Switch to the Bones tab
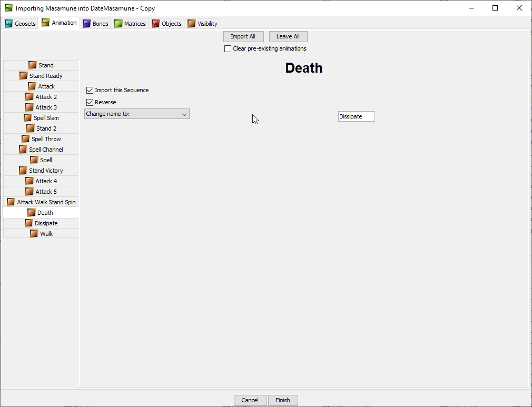This screenshot has height=407, width=532. click(96, 23)
